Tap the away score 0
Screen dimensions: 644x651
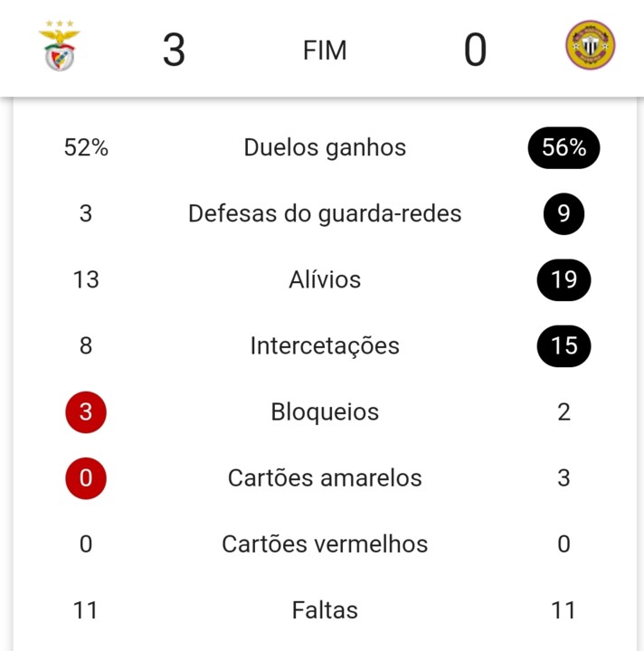475,50
